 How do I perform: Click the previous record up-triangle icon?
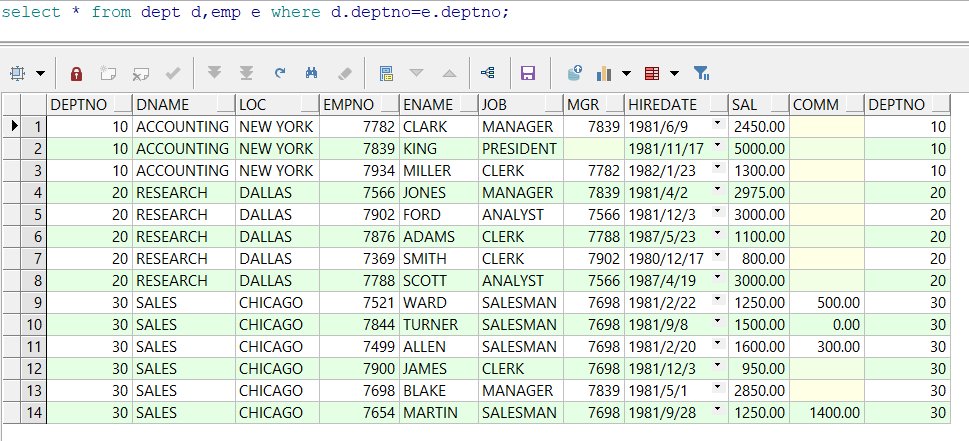pos(449,74)
